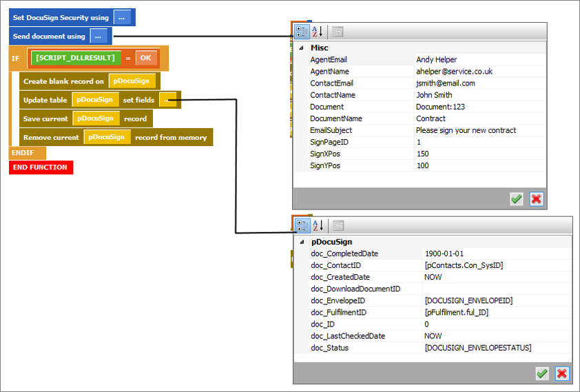
Task: Click pDocuSign in Save current record block
Action: pos(96,118)
